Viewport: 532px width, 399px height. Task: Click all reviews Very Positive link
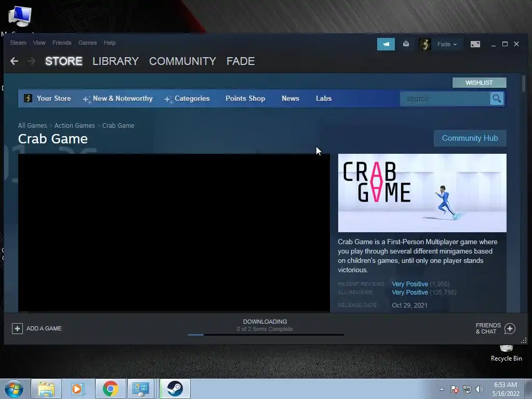click(410, 292)
